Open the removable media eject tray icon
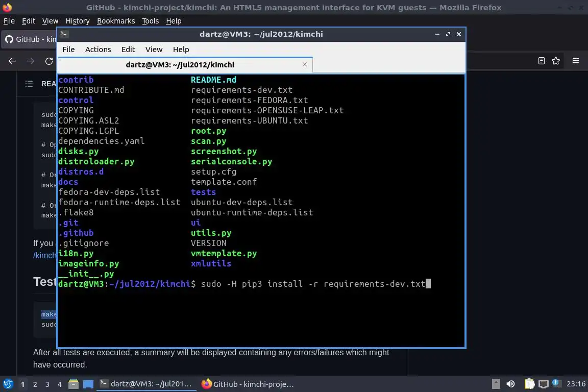Screen dimensions: 588x392 point(496,384)
